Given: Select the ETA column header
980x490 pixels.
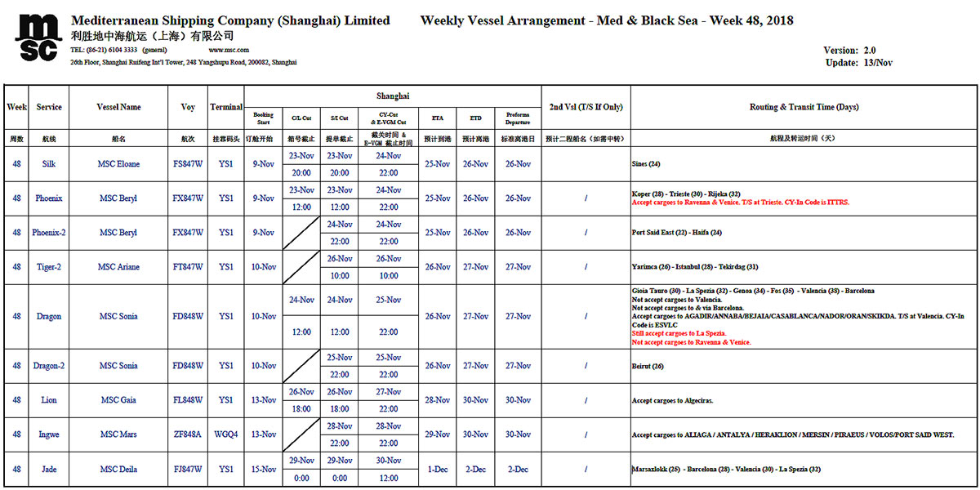Looking at the screenshot, I should [x=438, y=118].
